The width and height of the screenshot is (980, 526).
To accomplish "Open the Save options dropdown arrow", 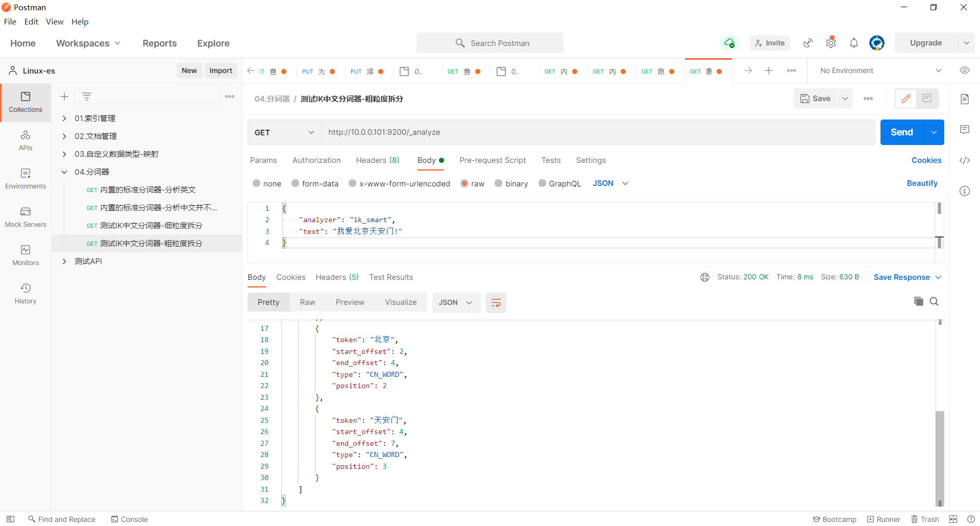I will tap(845, 99).
